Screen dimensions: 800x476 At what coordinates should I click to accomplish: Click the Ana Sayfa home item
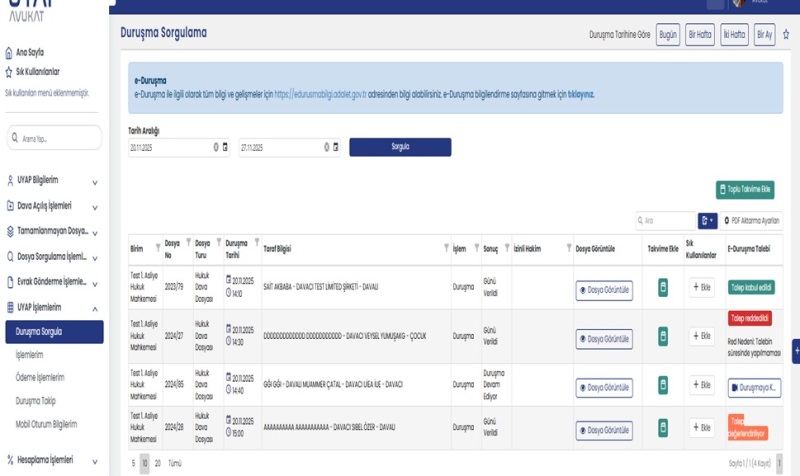point(30,52)
